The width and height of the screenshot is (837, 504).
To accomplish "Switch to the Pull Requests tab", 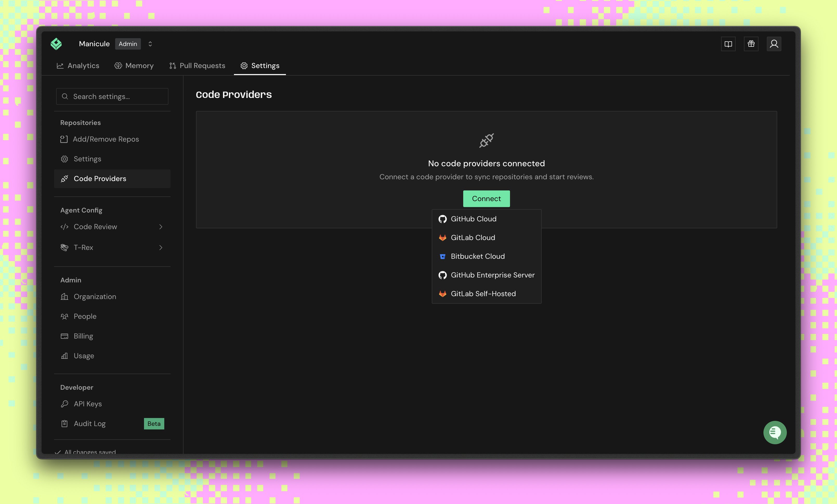I will coord(197,66).
